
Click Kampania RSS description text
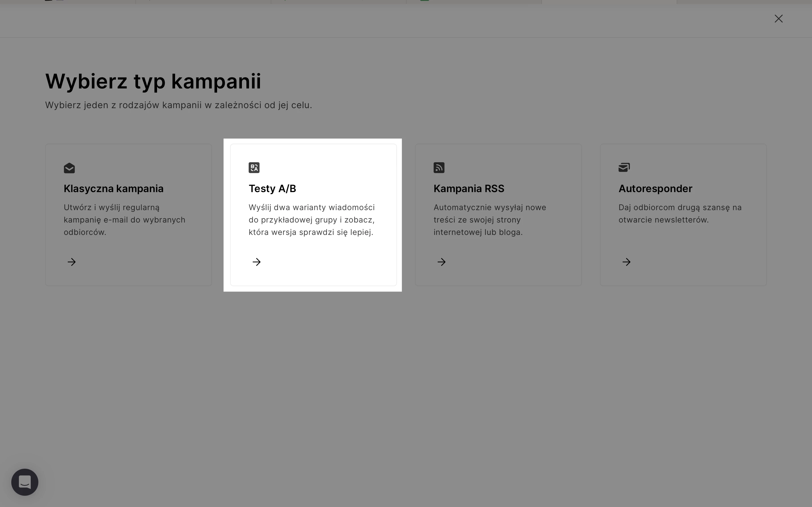click(x=489, y=220)
